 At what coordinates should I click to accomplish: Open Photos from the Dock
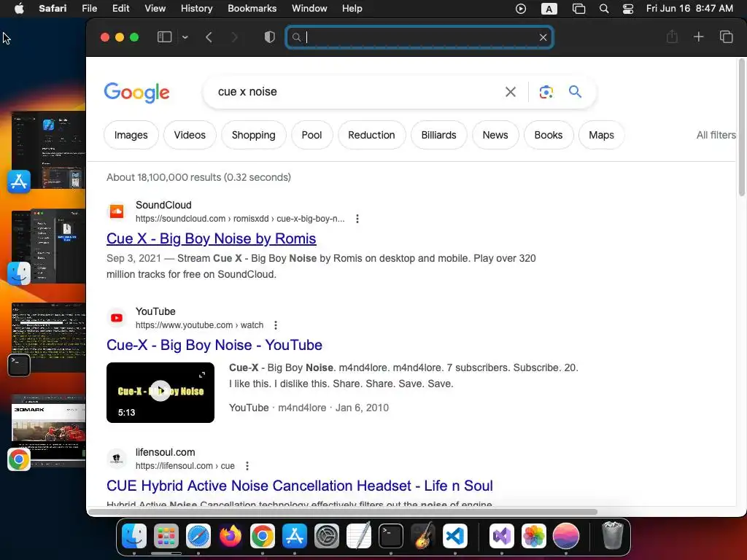[533, 536]
